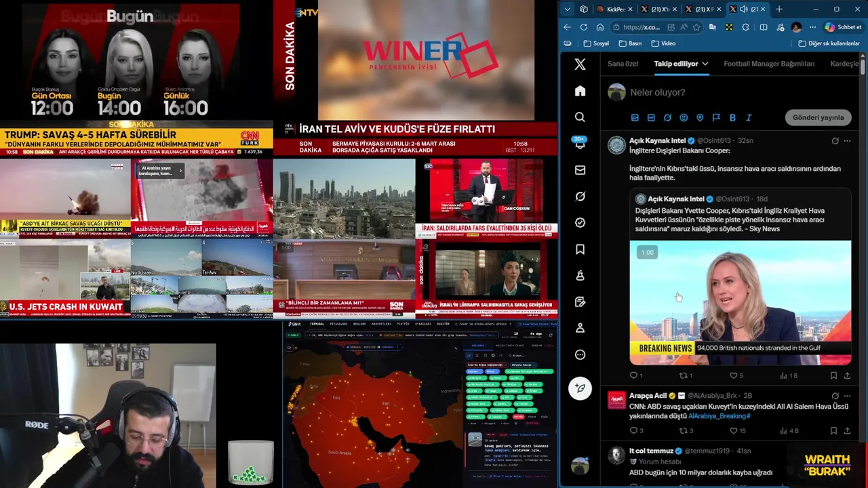Tag a location on the post

pos(700,117)
